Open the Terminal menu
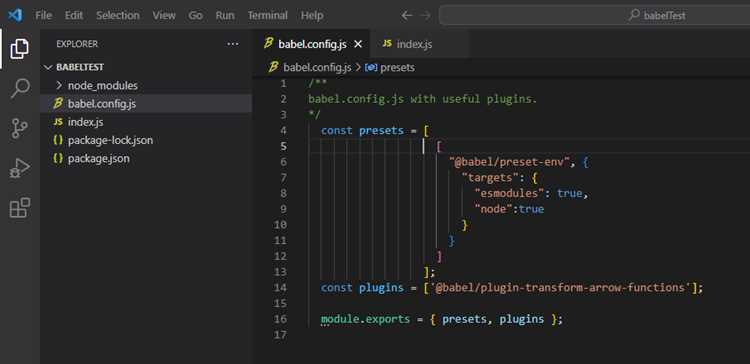 267,15
